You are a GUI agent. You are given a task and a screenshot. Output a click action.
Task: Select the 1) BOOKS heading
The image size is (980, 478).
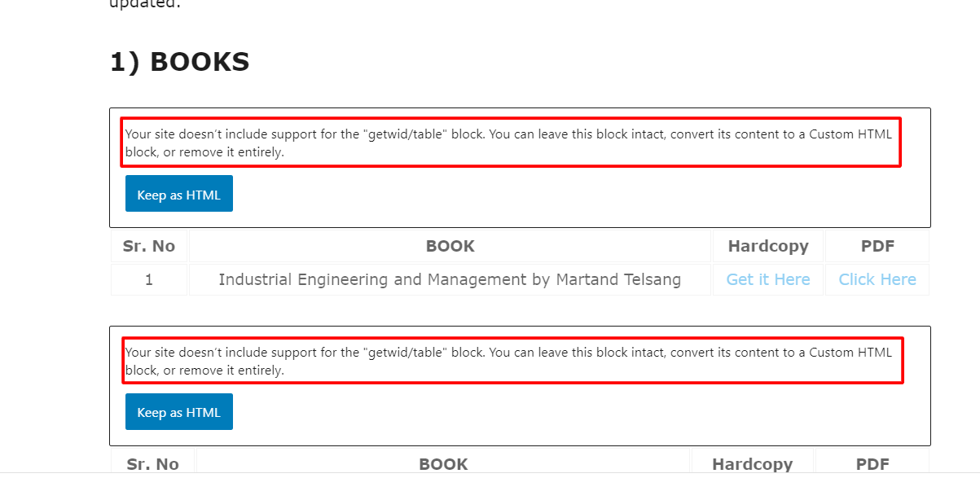180,62
